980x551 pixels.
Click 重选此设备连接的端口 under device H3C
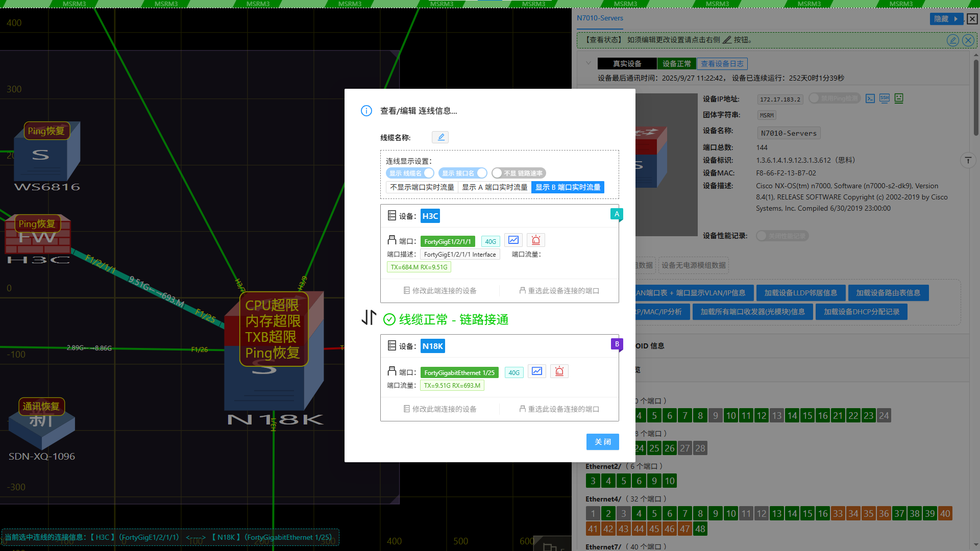pyautogui.click(x=559, y=291)
